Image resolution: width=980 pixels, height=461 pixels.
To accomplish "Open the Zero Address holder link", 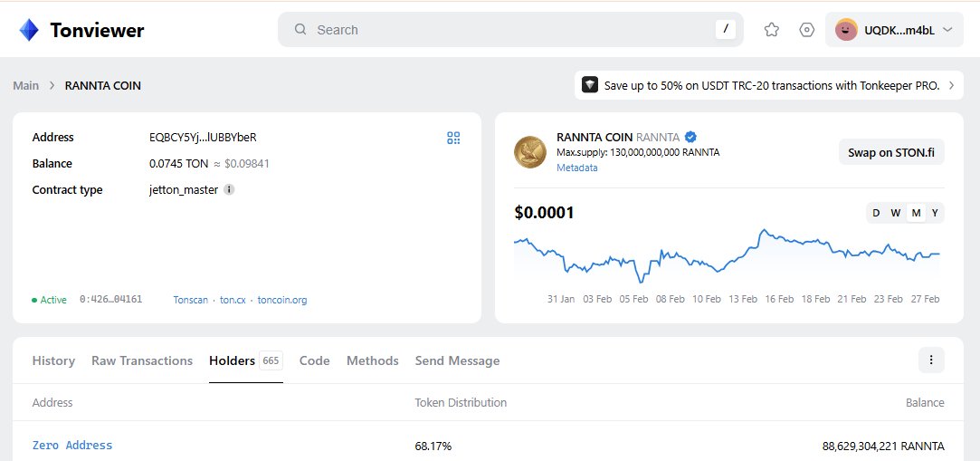I will 72,446.
